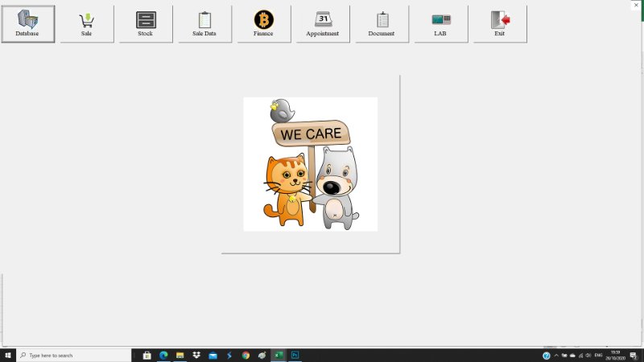The image size is (644, 362).
Task: Close the window with the top-right X
Action: (636, 5)
